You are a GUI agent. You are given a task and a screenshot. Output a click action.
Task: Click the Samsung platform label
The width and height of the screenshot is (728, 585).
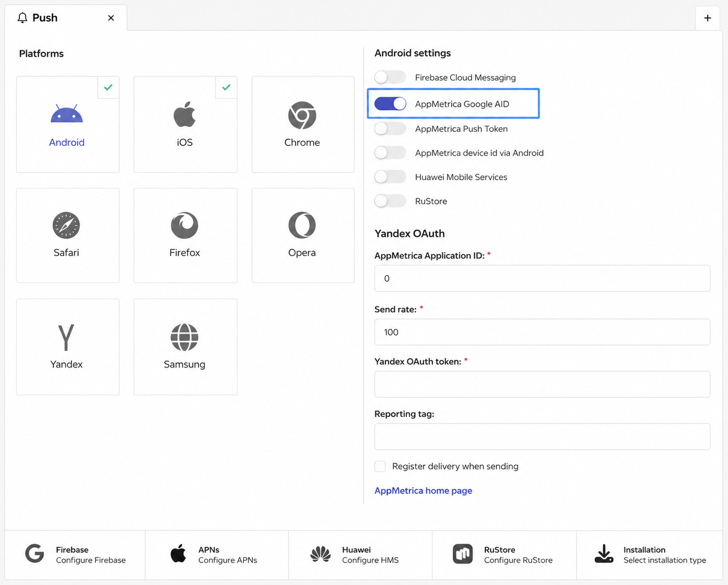(185, 364)
